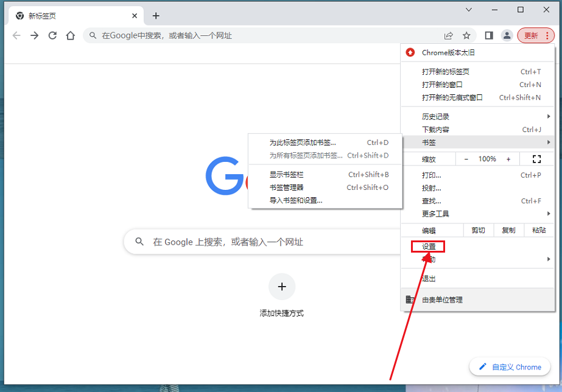
Task: Click the search magnifier in page search box
Action: 139,242
